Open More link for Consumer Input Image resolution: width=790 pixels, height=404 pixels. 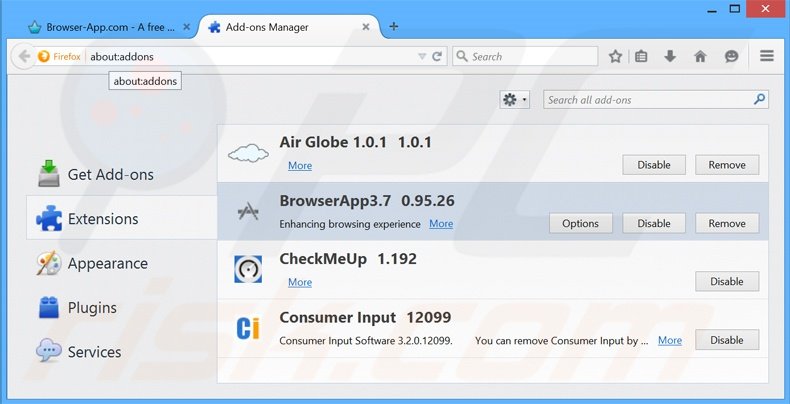(x=670, y=341)
